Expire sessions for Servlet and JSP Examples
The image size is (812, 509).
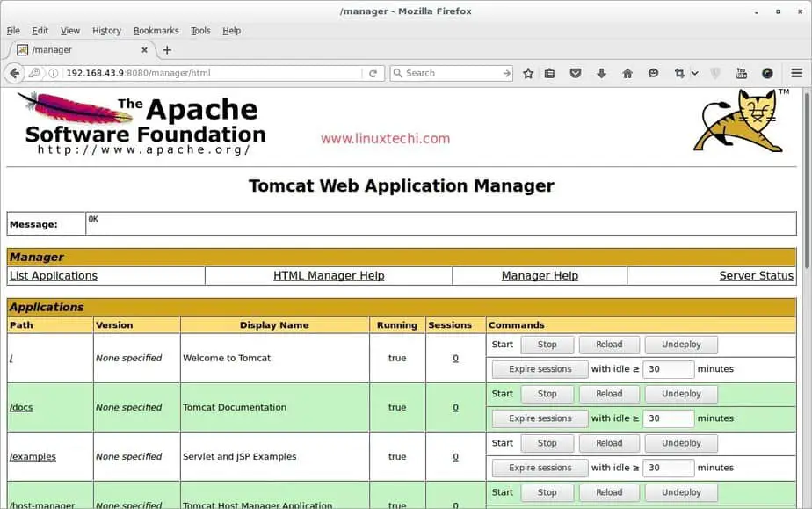540,468
